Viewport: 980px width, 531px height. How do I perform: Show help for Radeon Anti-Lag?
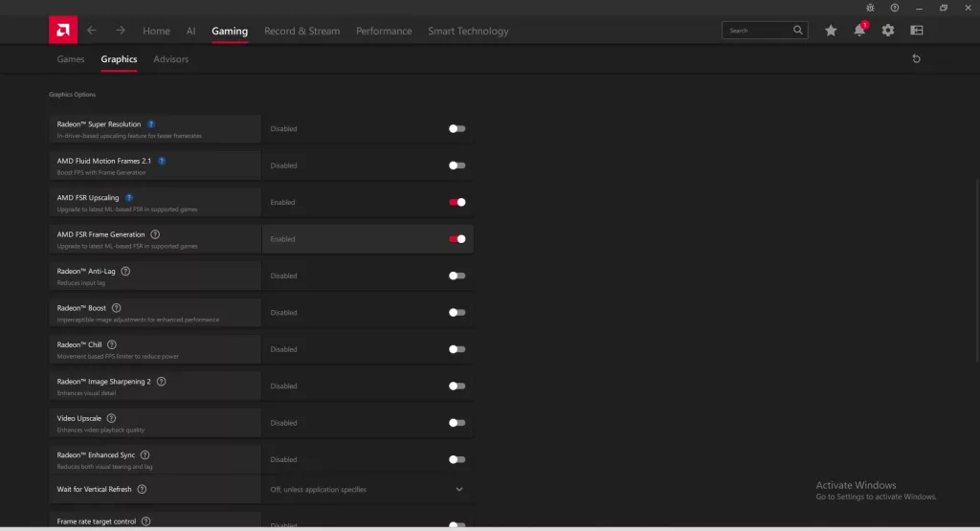click(x=125, y=271)
